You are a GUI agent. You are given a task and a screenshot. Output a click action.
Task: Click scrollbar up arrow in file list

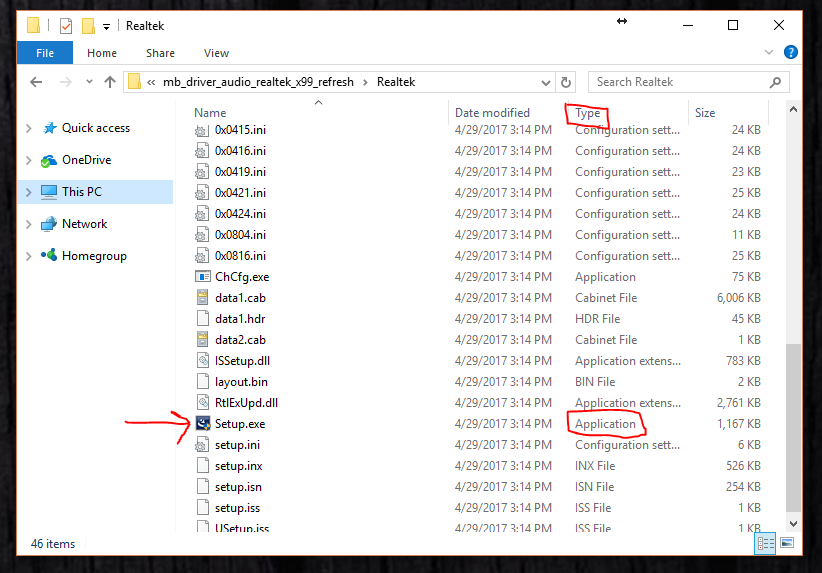794,110
